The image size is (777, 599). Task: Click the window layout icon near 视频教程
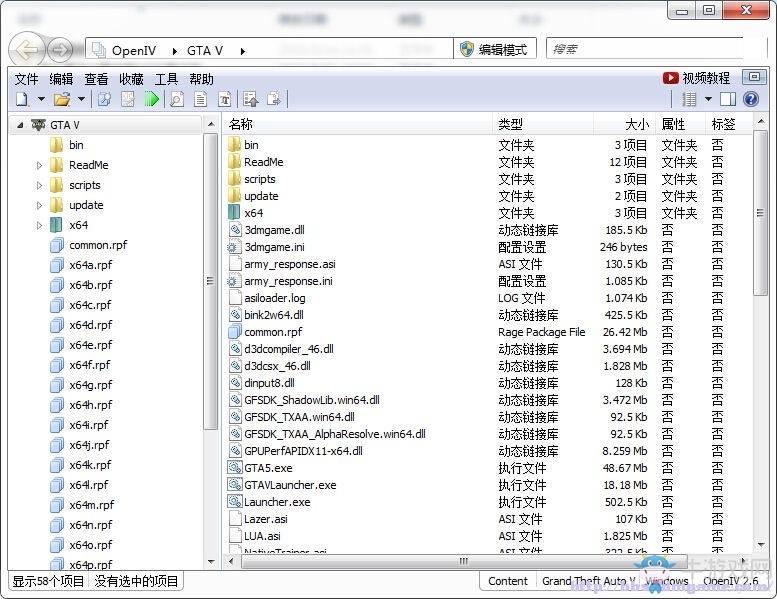754,77
